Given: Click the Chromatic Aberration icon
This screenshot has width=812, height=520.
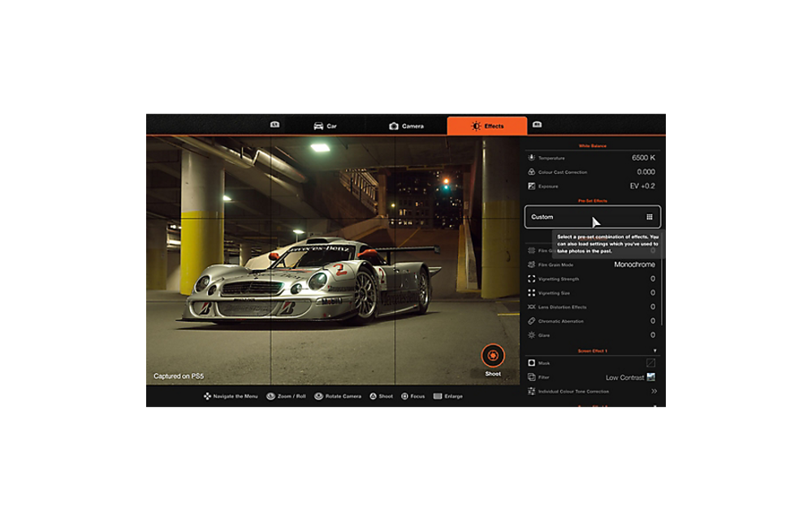Looking at the screenshot, I should pyautogui.click(x=531, y=321).
